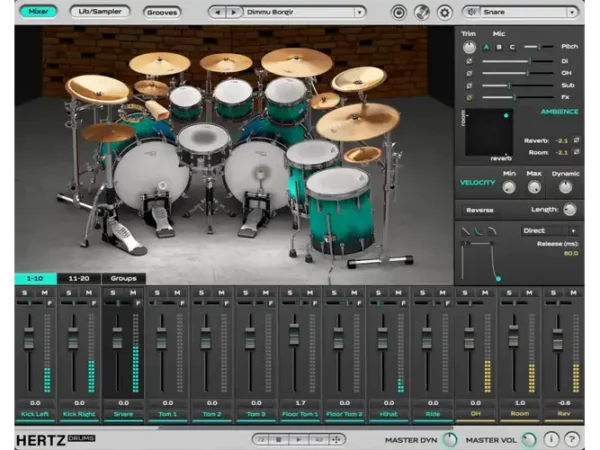Image resolution: width=600 pixels, height=450 pixels.
Task: Click the F button on Kick Right
Action: click(x=94, y=303)
